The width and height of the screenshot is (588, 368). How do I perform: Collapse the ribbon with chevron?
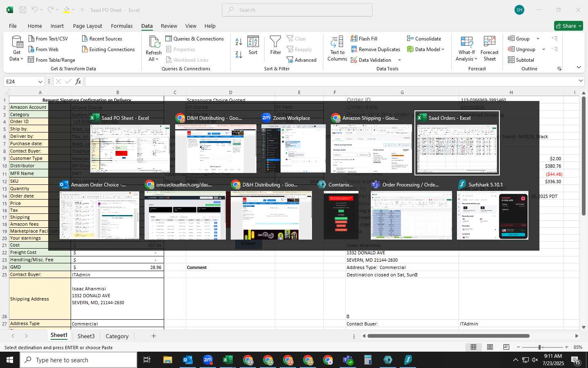579,67
